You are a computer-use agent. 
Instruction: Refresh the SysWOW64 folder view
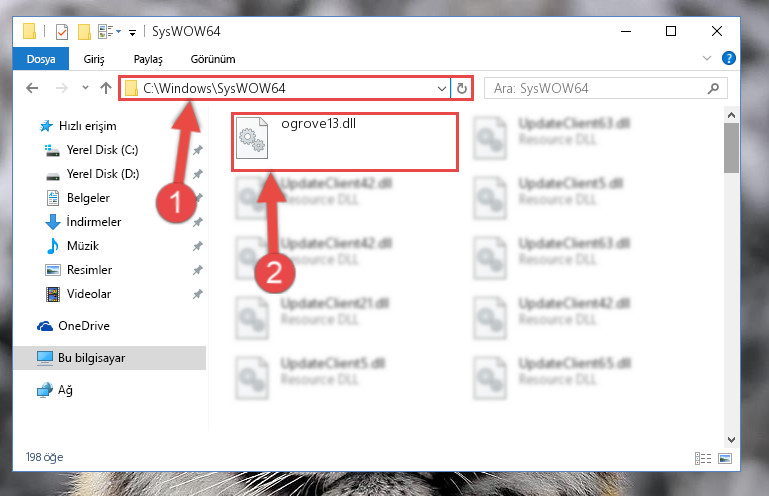tap(461, 88)
